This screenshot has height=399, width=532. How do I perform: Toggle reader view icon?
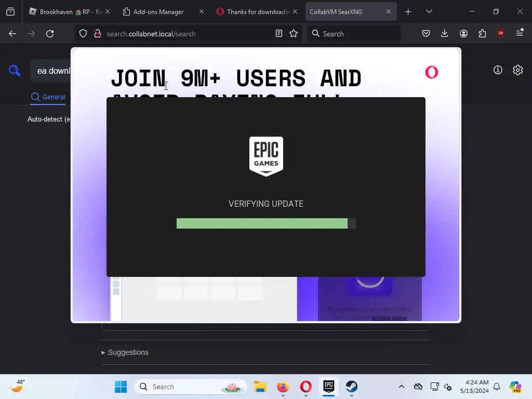278,34
